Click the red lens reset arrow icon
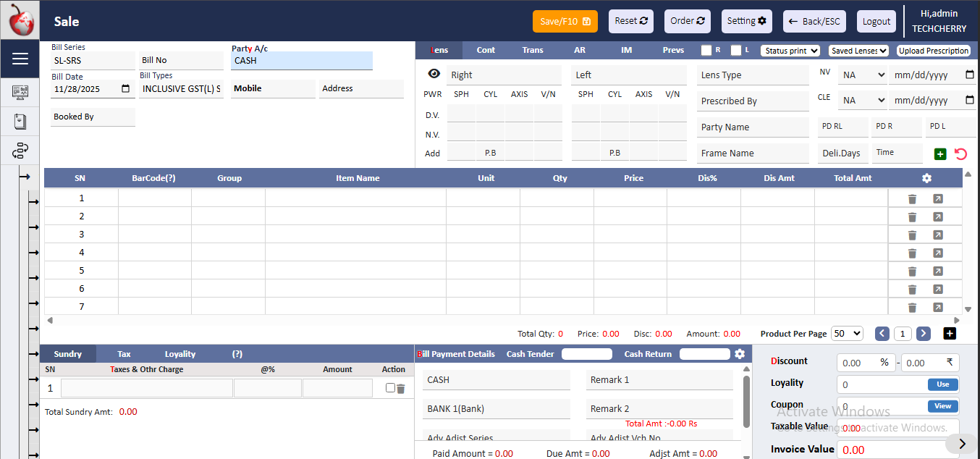This screenshot has height=459, width=980. 960,153
